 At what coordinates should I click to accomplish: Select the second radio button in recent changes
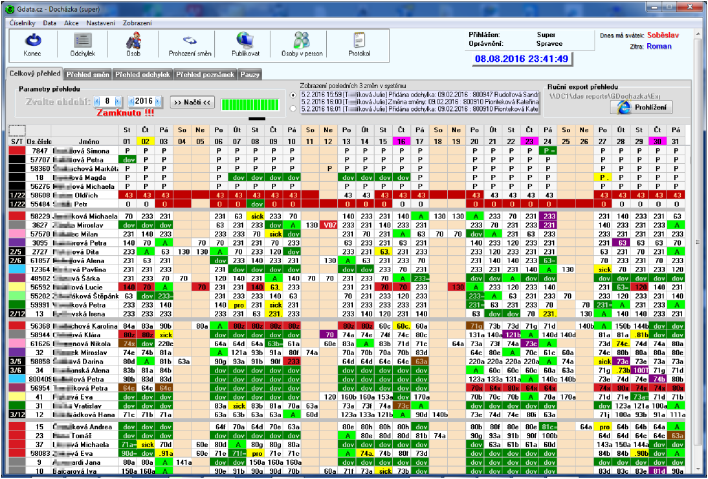click(293, 108)
